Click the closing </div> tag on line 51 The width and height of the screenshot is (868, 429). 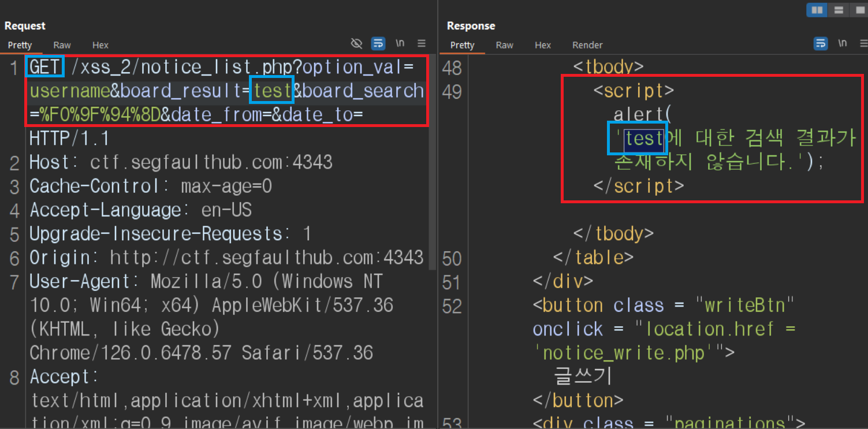563,282
